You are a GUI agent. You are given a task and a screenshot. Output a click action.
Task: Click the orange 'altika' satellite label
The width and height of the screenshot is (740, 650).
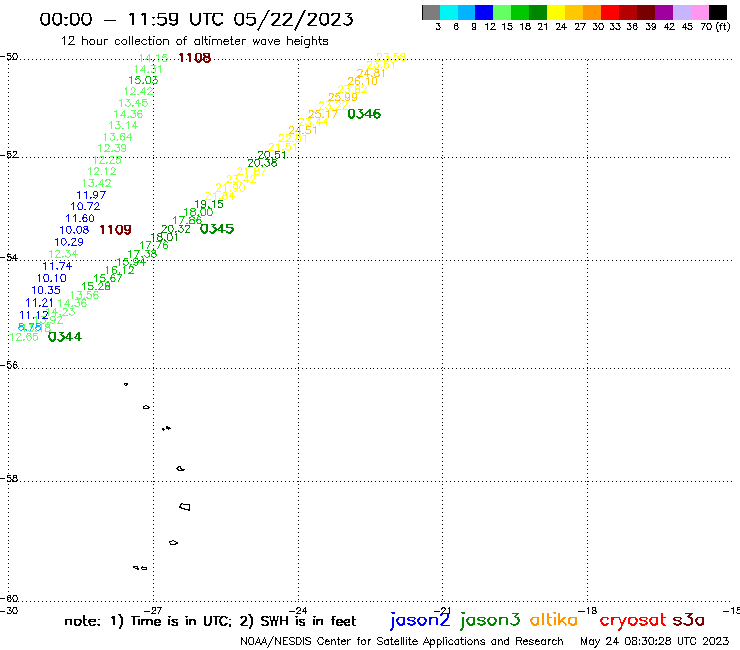[553, 619]
